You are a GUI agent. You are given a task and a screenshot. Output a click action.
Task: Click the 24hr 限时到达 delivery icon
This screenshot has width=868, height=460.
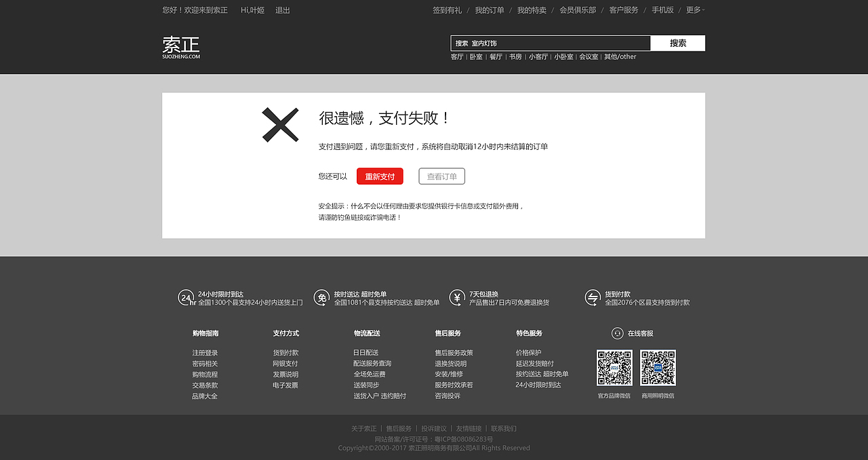pos(184,297)
